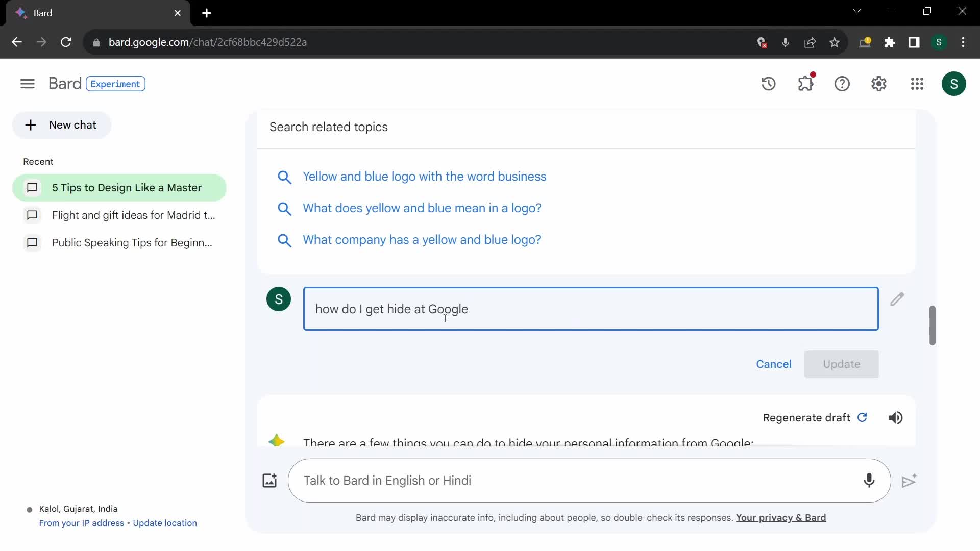Open the Google account avatar in Bard header
Image resolution: width=980 pixels, height=551 pixels.
pyautogui.click(x=953, y=84)
